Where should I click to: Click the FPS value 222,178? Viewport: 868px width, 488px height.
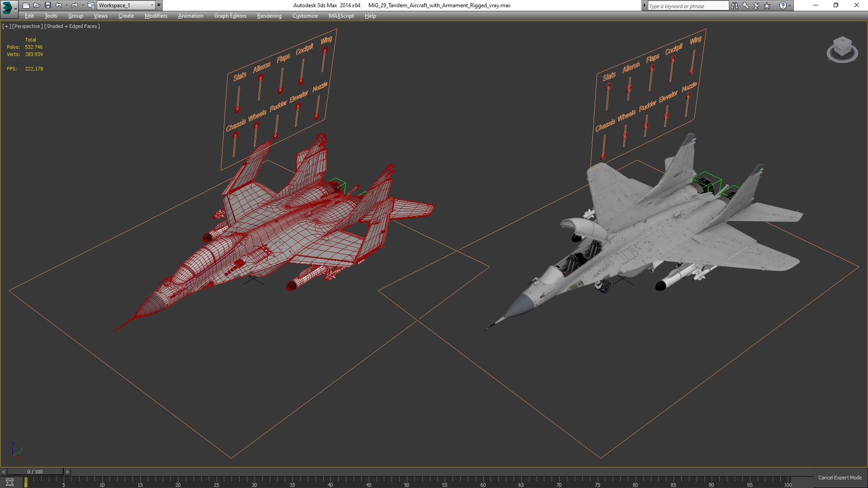34,69
